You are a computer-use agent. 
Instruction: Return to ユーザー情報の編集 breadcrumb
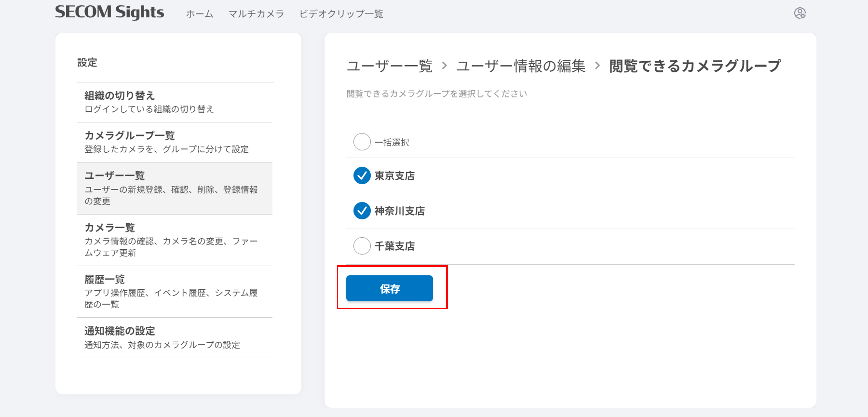coord(521,66)
